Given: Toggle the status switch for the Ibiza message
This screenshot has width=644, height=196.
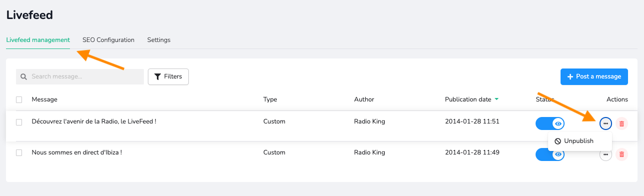Looking at the screenshot, I should [x=550, y=154].
